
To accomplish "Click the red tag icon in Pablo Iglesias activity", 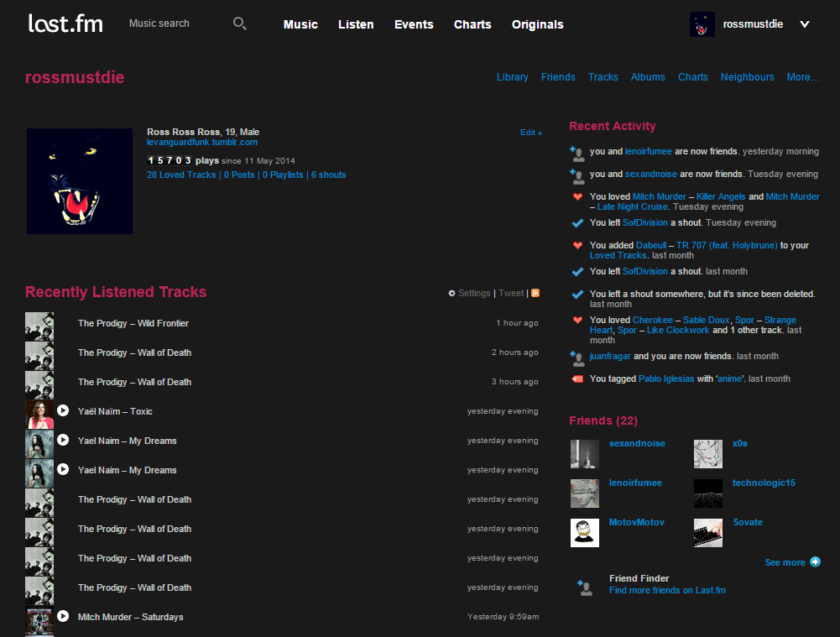I will 576,379.
